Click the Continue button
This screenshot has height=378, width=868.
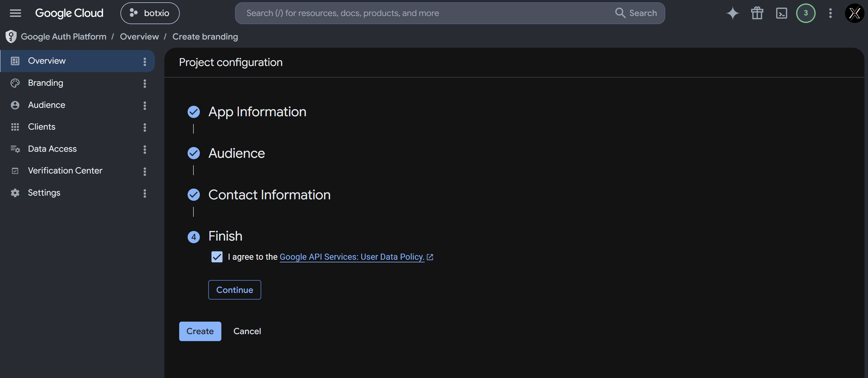coord(234,290)
